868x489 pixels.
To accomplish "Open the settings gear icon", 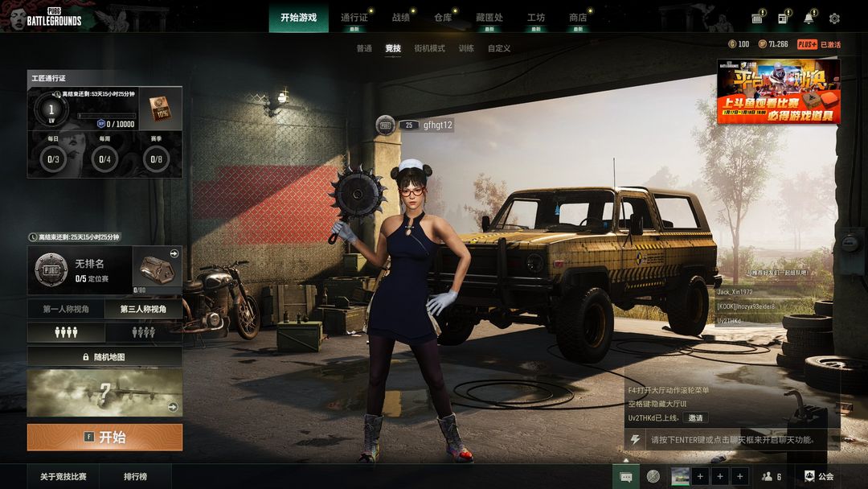I will click(834, 18).
